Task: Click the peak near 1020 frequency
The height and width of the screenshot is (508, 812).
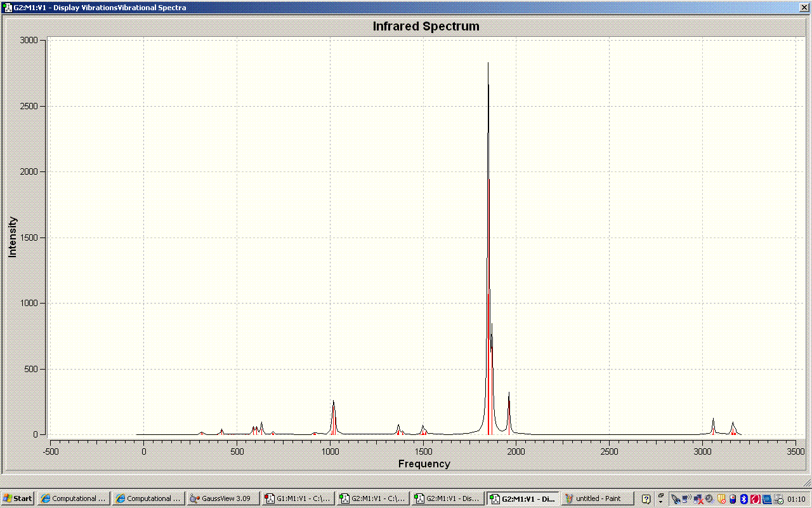Action: coord(334,418)
